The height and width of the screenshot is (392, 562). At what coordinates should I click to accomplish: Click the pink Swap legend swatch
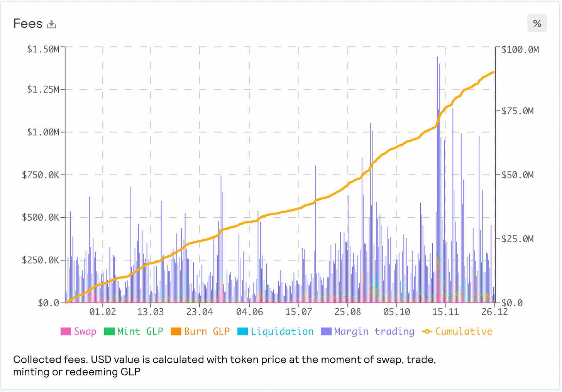tap(66, 331)
